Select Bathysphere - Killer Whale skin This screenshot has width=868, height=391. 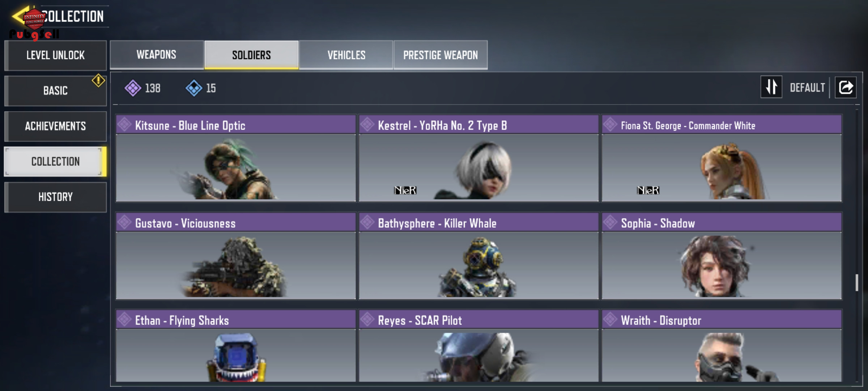pos(479,256)
